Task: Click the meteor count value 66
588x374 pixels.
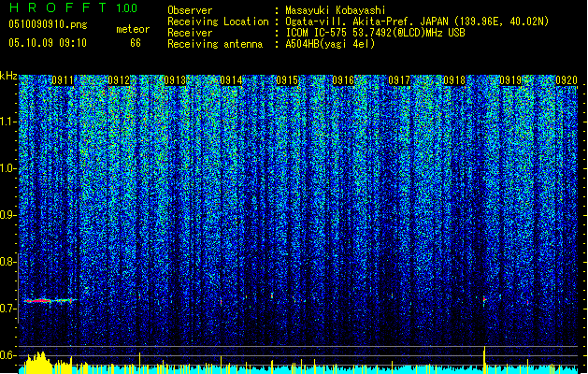Action: tap(136, 43)
